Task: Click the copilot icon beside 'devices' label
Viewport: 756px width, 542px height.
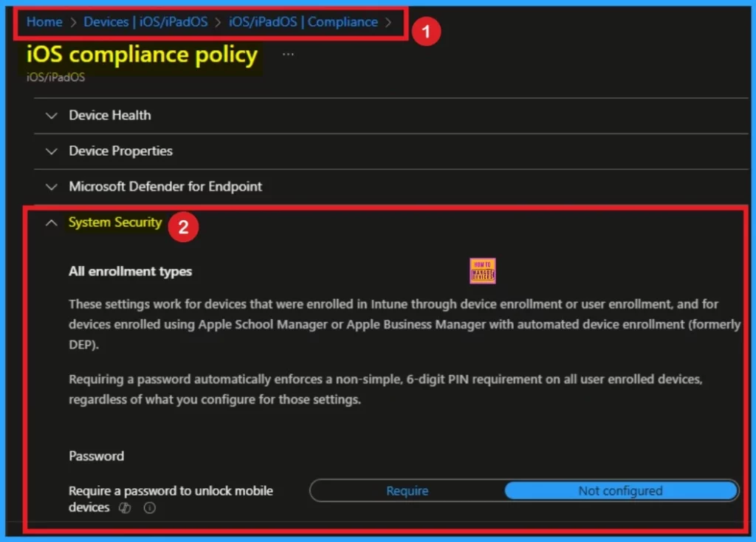Action: pyautogui.click(x=125, y=508)
